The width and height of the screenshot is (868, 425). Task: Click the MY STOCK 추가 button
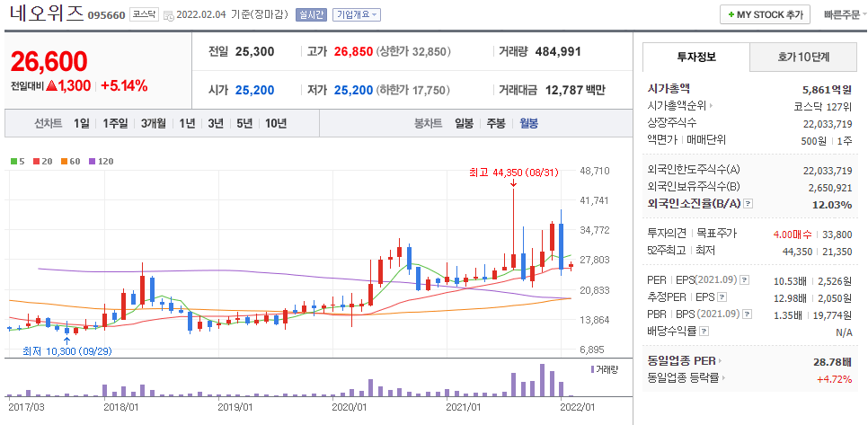tap(765, 14)
